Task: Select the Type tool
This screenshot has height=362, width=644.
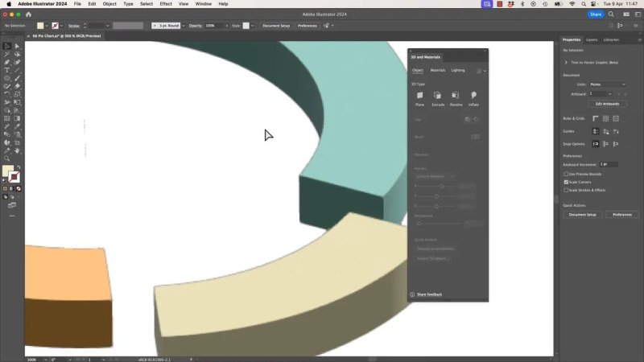Action: 7,70
